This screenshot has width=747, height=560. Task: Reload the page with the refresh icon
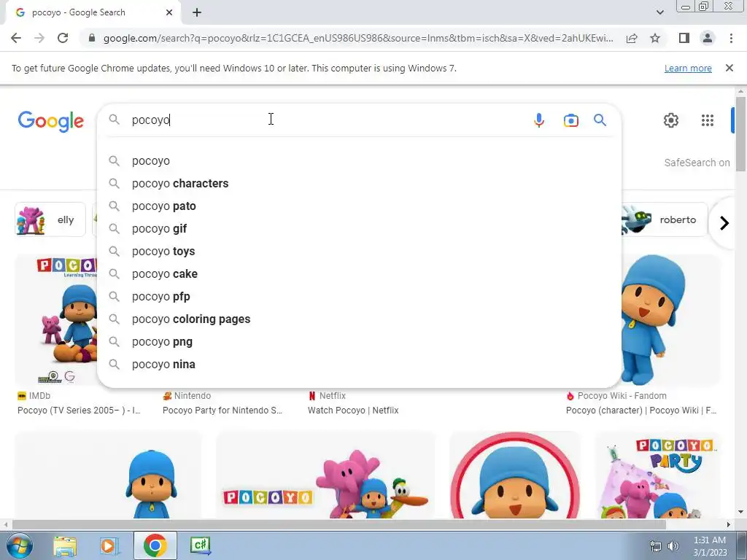(x=63, y=38)
